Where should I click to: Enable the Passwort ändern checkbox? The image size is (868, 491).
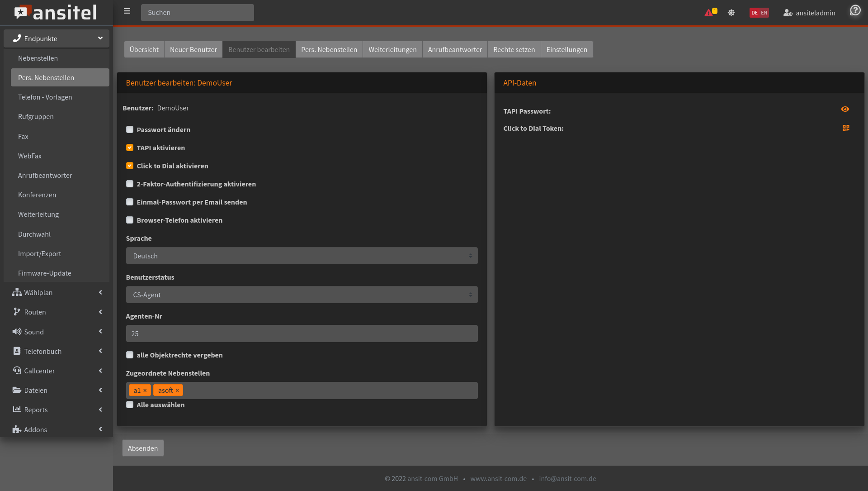tap(130, 129)
